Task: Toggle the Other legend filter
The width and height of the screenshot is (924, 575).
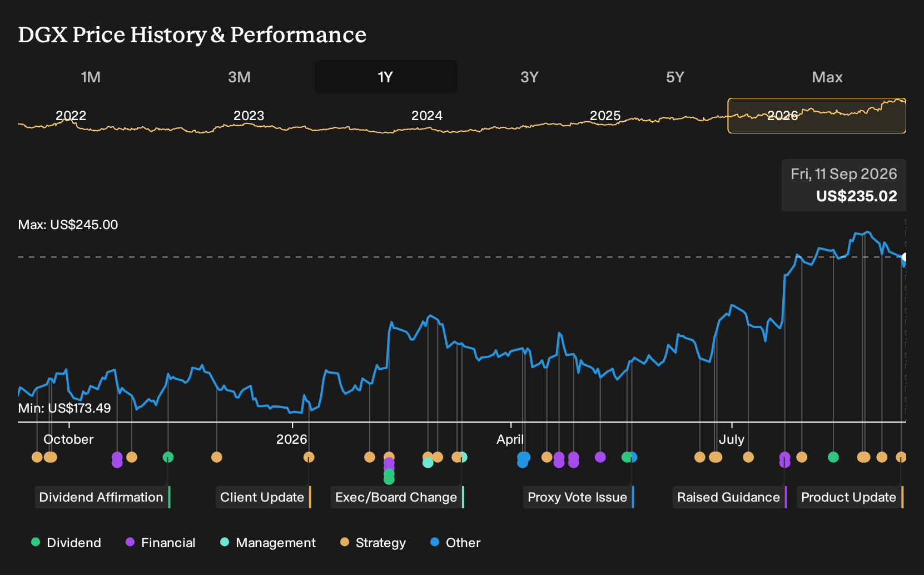Action: point(455,543)
